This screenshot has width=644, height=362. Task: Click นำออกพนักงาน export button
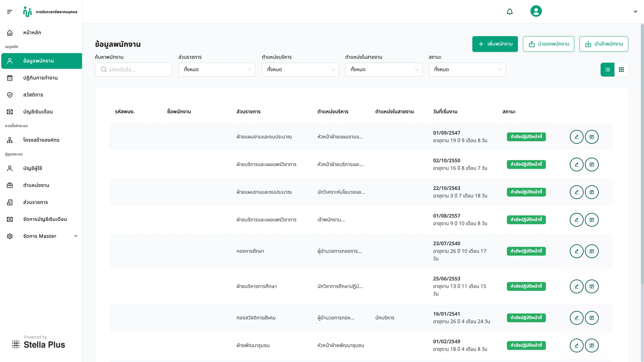pos(549,44)
